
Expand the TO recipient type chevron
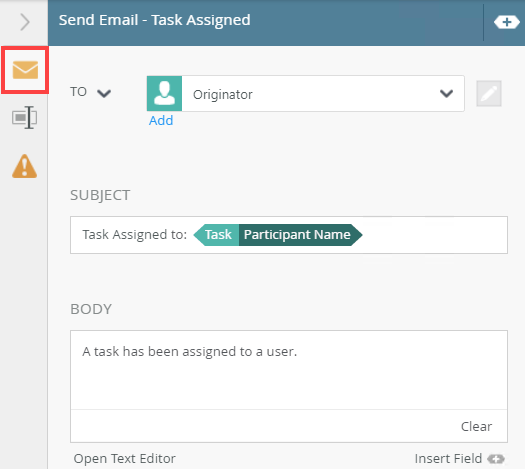click(x=104, y=93)
